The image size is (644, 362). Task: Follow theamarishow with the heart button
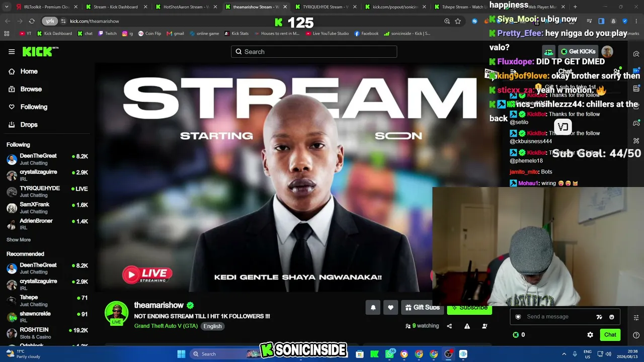(390, 308)
